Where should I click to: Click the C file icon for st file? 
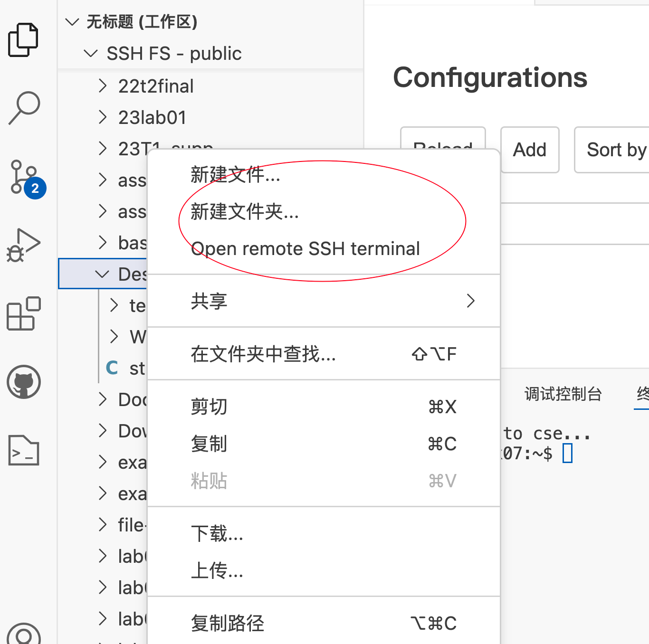(112, 368)
